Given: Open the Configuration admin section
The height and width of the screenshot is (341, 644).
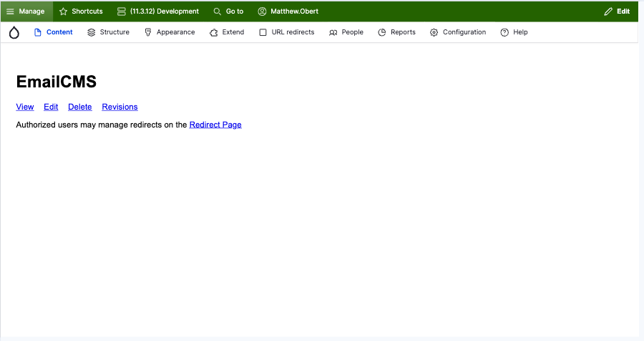Looking at the screenshot, I should 458,32.
